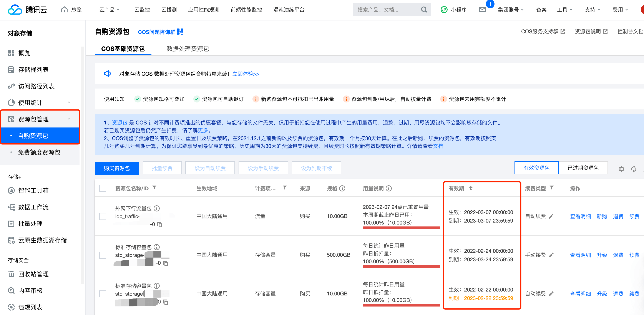This screenshot has width=644, height=315.
Task: Click the 500.00GB package usage progress bar
Action: (401, 266)
